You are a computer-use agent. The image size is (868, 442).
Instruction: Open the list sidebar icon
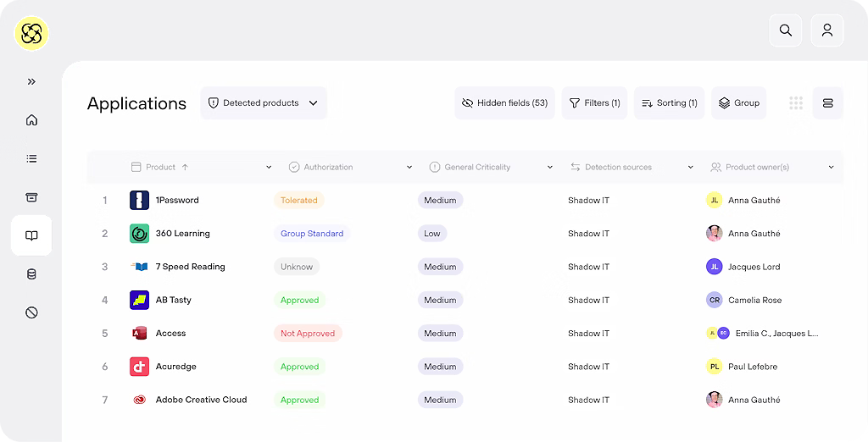point(31,159)
